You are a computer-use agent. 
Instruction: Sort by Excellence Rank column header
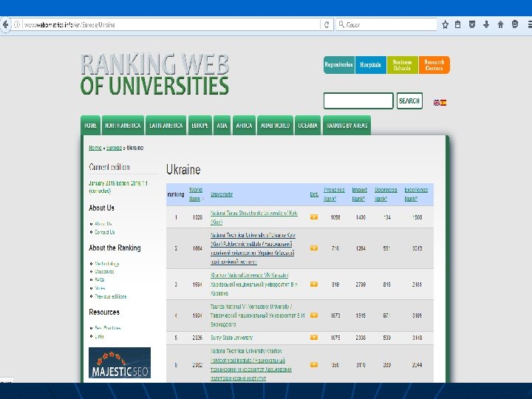pos(416,194)
